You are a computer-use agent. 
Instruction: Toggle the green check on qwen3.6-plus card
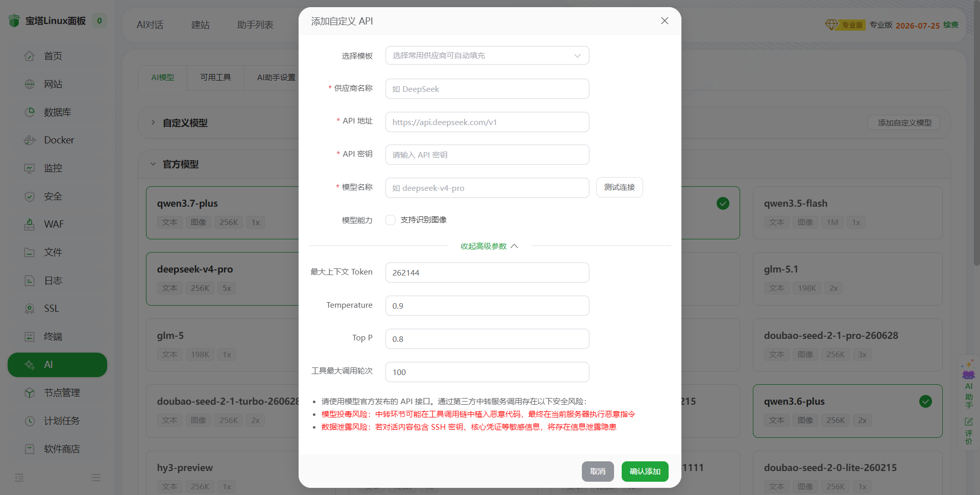925,402
